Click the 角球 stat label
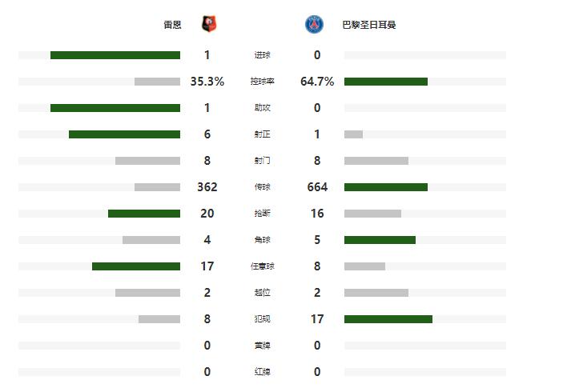This screenshot has width=563, height=392. coord(262,240)
